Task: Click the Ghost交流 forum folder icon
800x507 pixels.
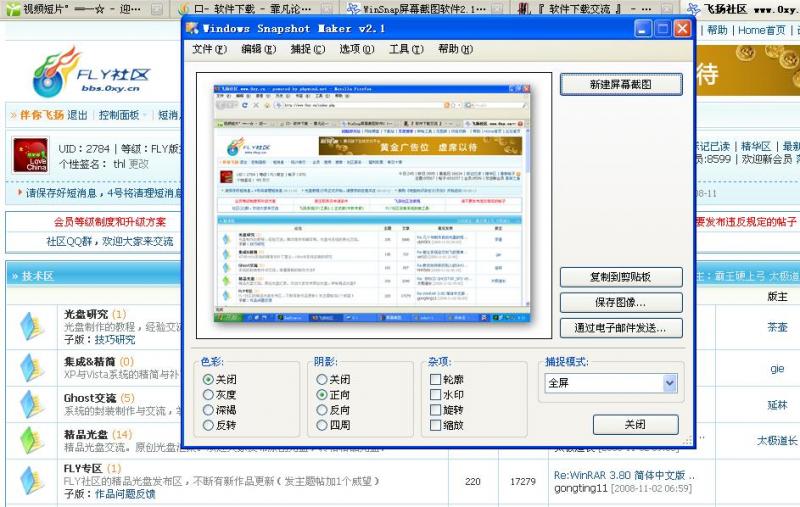Action: point(32,404)
